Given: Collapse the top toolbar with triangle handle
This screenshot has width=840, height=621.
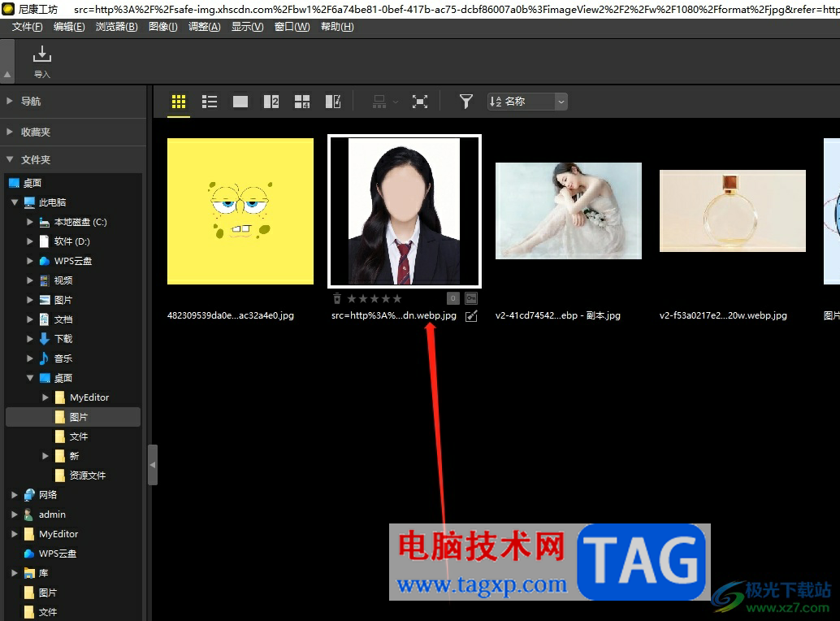Looking at the screenshot, I should tap(7, 75).
